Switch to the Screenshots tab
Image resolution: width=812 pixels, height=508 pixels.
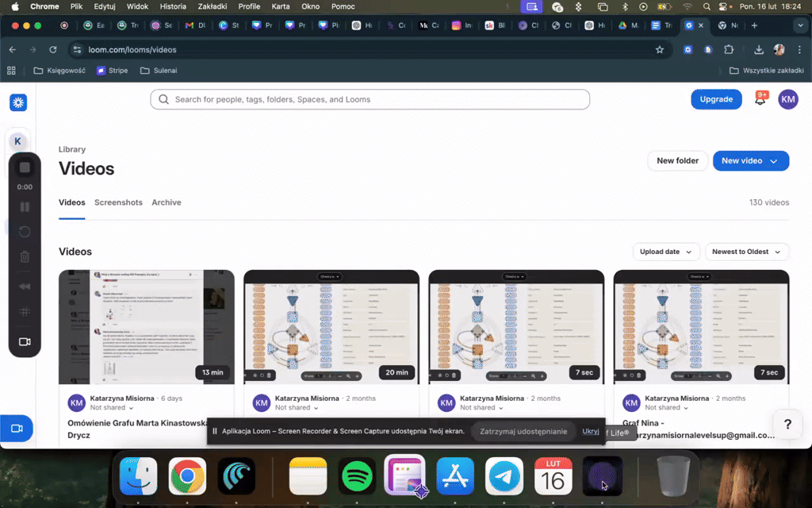pyautogui.click(x=118, y=202)
